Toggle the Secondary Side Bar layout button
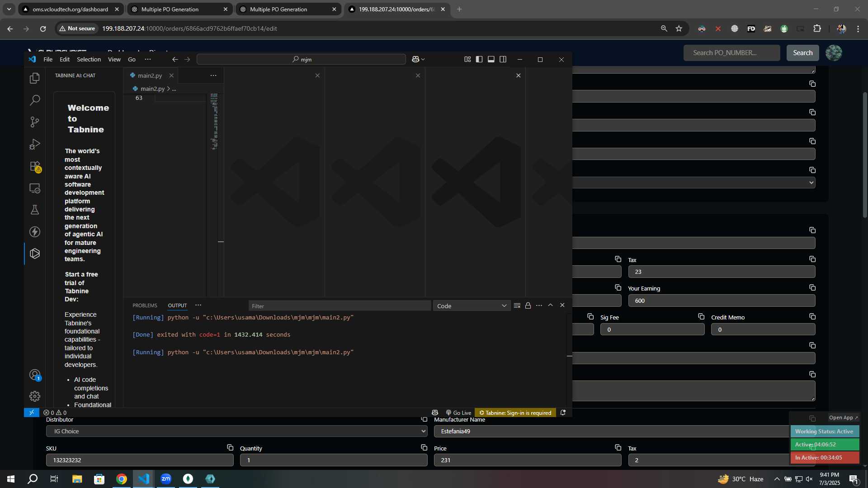The height and width of the screenshot is (488, 868). (x=503, y=59)
